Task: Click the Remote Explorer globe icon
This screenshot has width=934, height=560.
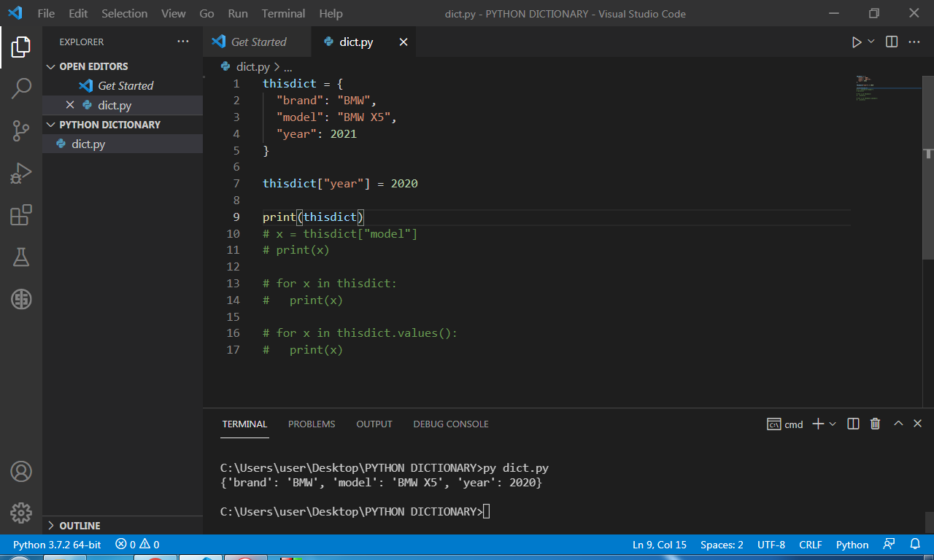Action: 21,299
